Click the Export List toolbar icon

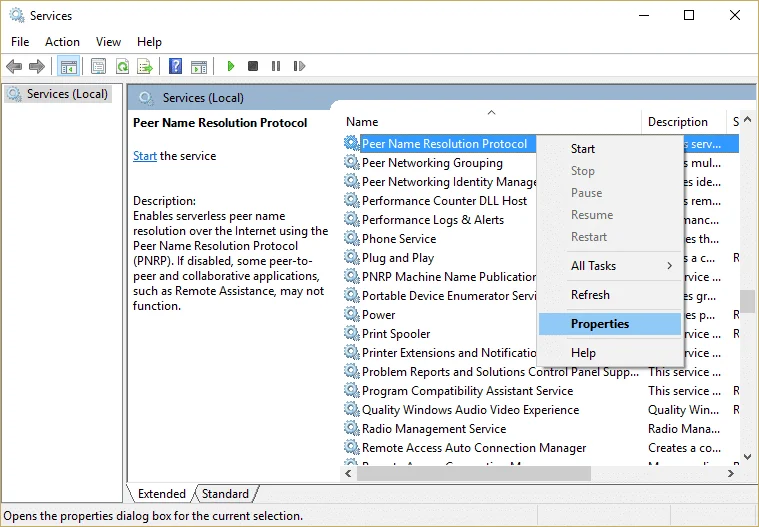point(145,66)
